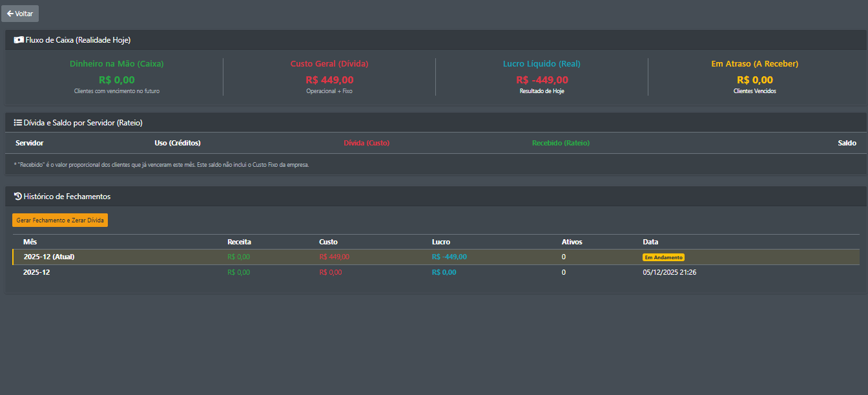
Task: Click the Dívida (Custo) column header
Action: pos(366,143)
